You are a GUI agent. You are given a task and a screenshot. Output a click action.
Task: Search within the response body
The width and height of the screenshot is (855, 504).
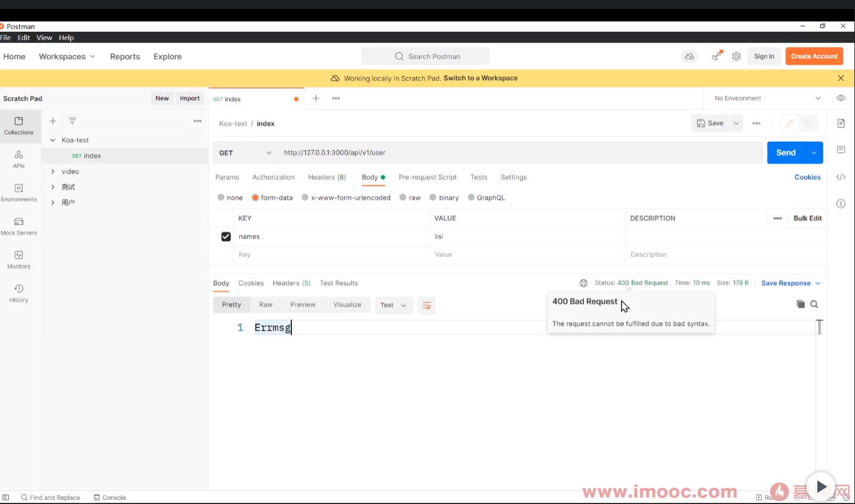tap(814, 304)
